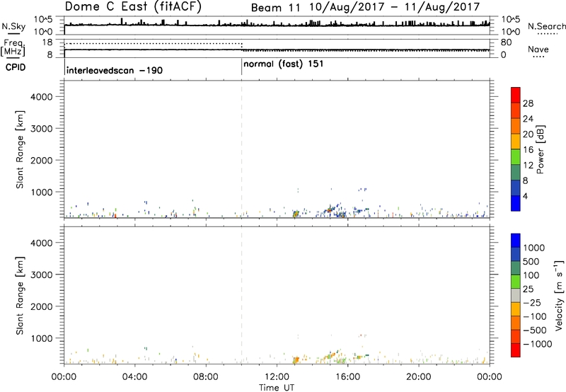The height and width of the screenshot is (392, 566).
Task: Click the 'Dome C East (fitACF)' title
Action: [133, 6]
